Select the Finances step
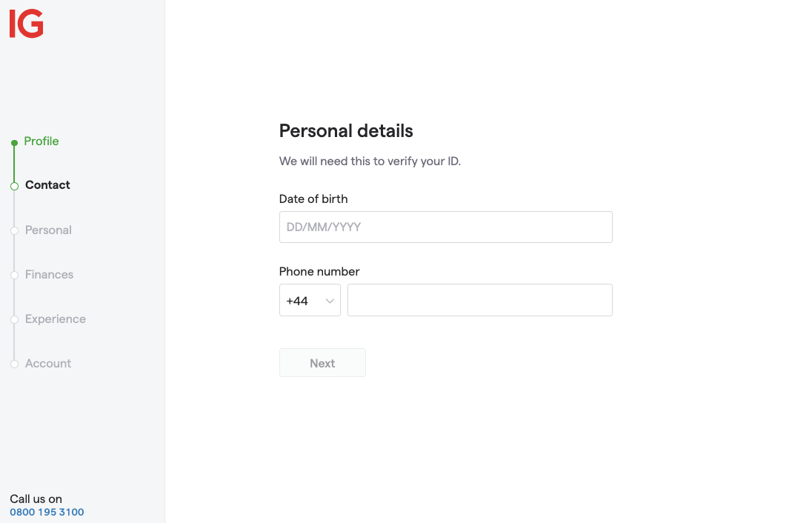This screenshot has height=523, width=812. click(49, 274)
